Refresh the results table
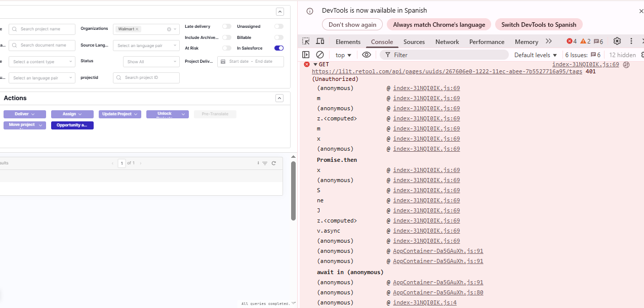 tap(274, 163)
